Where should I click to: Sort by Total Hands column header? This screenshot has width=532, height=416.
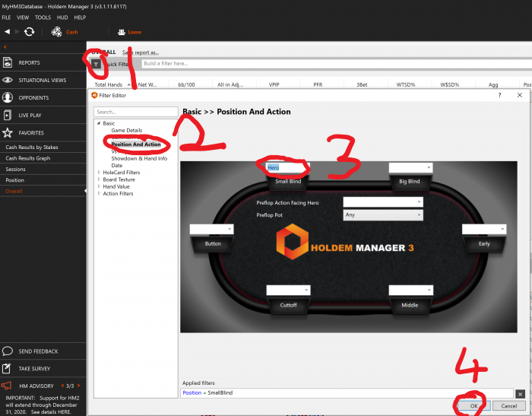(108, 84)
